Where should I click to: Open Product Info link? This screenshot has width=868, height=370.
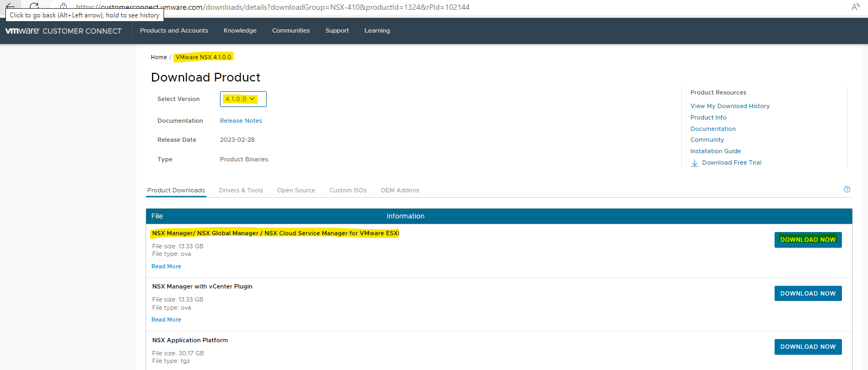tap(708, 118)
